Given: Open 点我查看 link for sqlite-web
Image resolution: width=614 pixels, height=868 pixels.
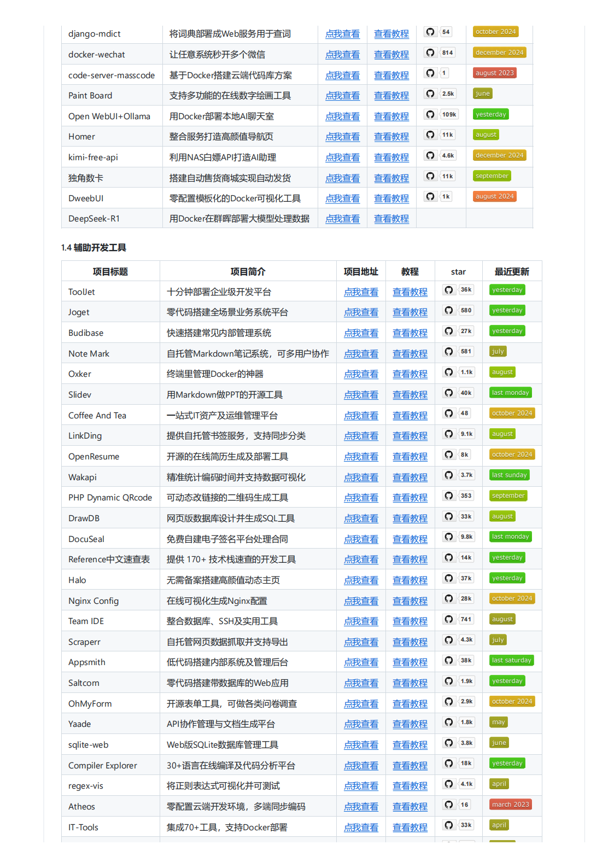Looking at the screenshot, I should (361, 745).
